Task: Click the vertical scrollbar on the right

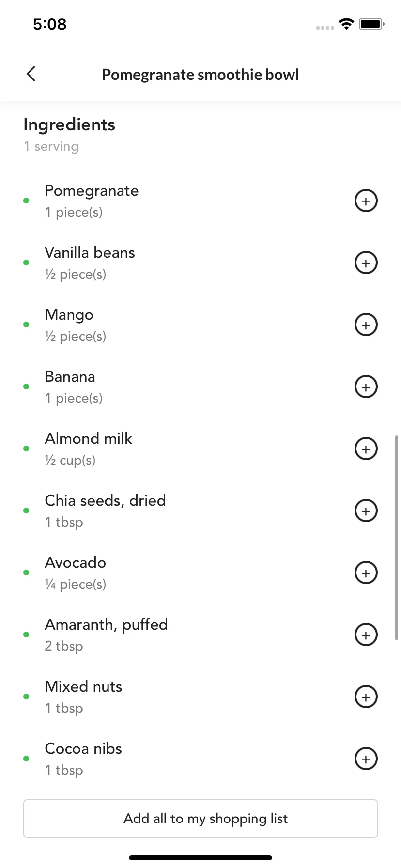Action: pos(397,538)
